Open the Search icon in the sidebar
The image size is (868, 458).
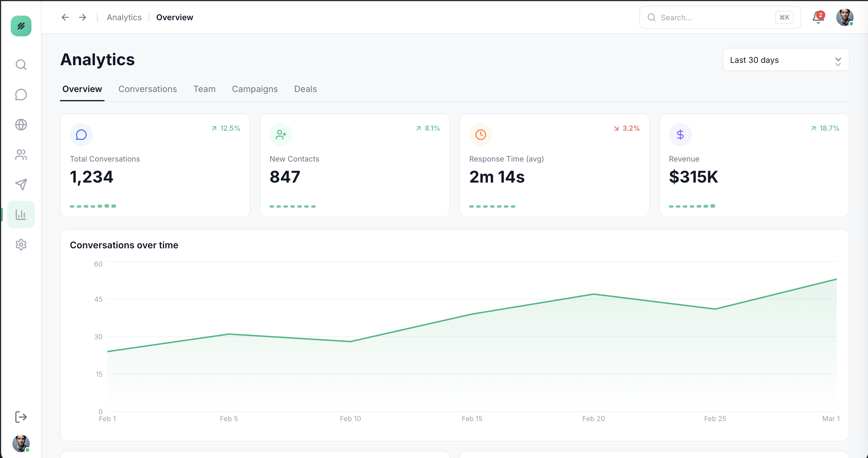click(21, 64)
